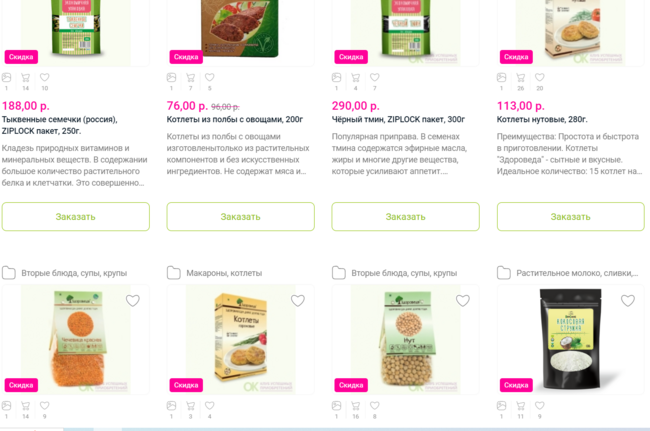Open the Кокосовая стружка product thumbnail
Image resolution: width=650 pixels, height=431 pixels.
coord(570,339)
